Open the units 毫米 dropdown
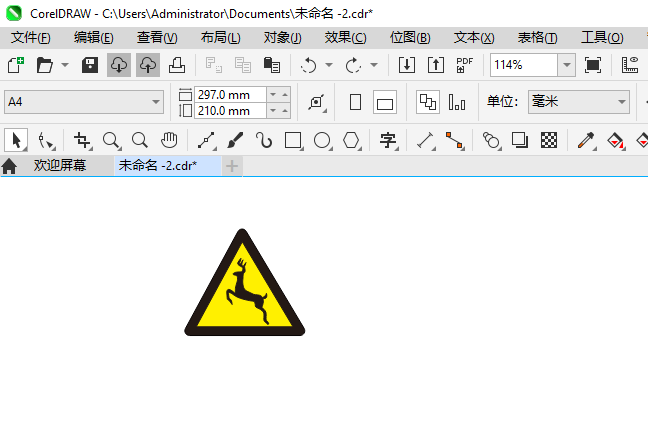Screen dimensions: 648x427 (579, 102)
